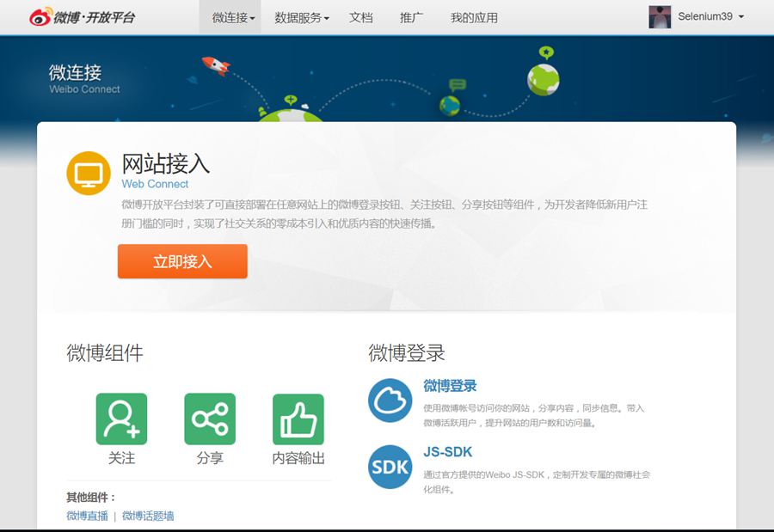Click the Weibo open platform logo
Screen dimensions: 774x532
(x=83, y=17)
